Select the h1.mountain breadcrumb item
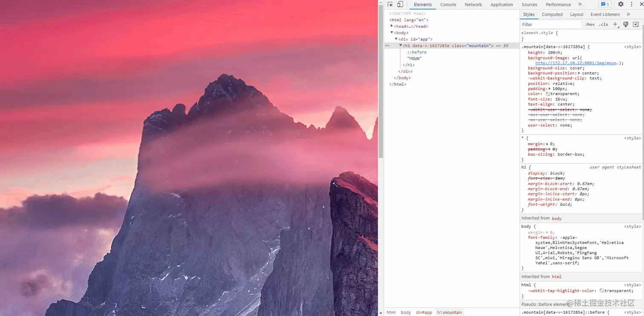The height and width of the screenshot is (316, 644). point(449,313)
